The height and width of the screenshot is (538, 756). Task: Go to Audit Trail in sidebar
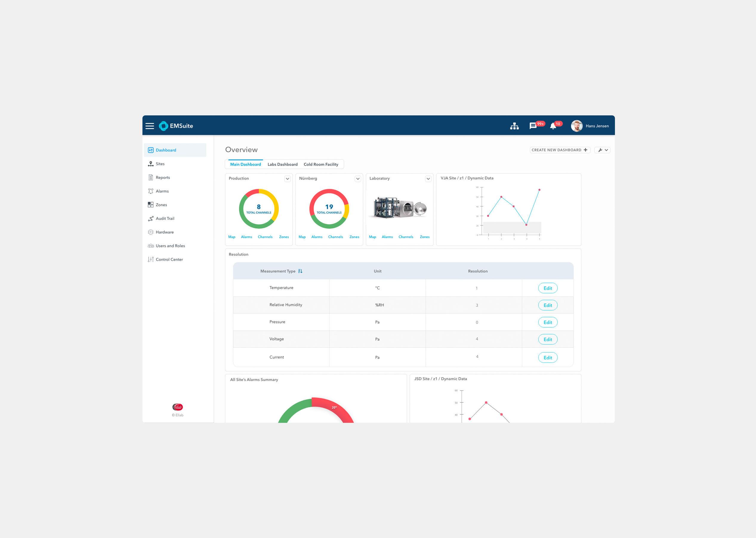(165, 219)
